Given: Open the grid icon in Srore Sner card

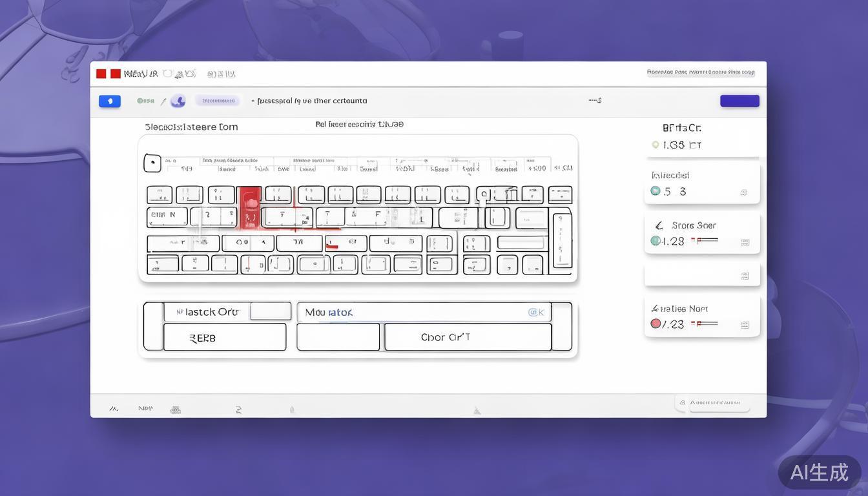Looking at the screenshot, I should pyautogui.click(x=745, y=242).
